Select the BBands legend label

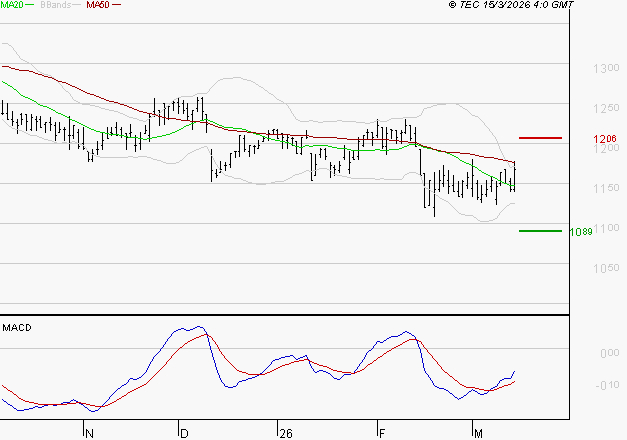tap(55, 6)
